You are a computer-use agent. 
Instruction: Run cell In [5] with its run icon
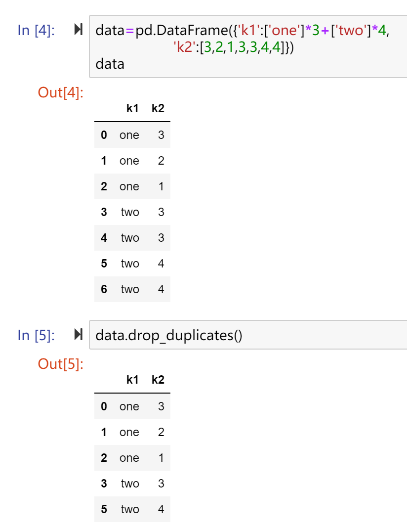point(78,335)
